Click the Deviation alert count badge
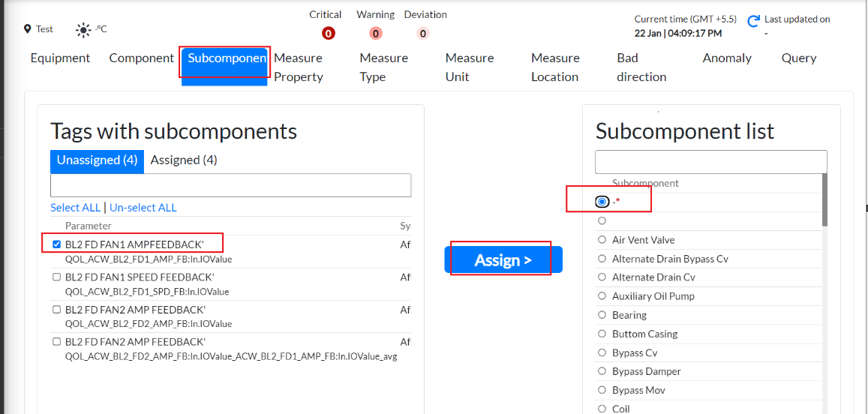The height and width of the screenshot is (414, 868). point(423,33)
